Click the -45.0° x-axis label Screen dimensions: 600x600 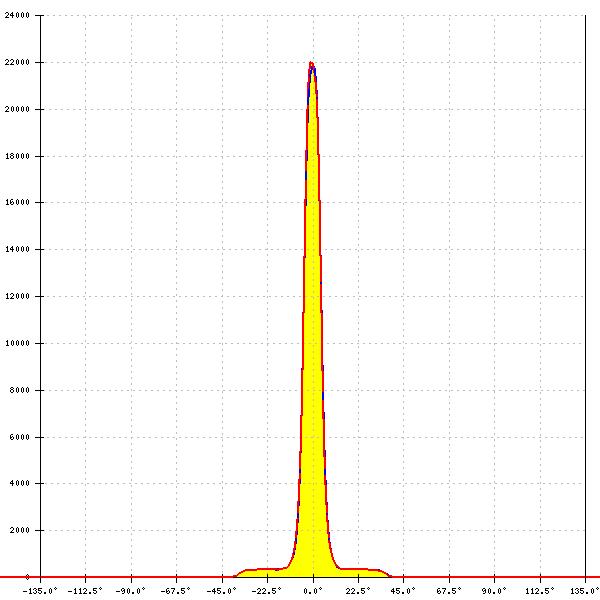tap(222, 591)
